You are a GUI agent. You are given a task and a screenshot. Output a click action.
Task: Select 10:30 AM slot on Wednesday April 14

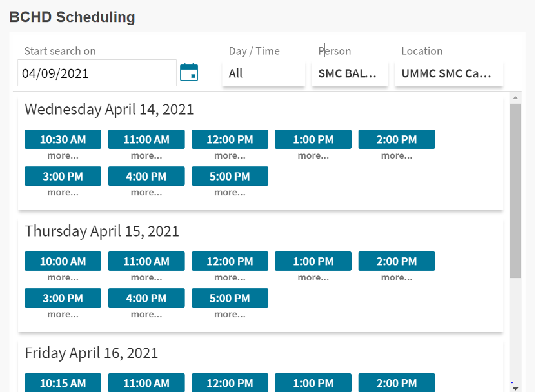tap(63, 139)
